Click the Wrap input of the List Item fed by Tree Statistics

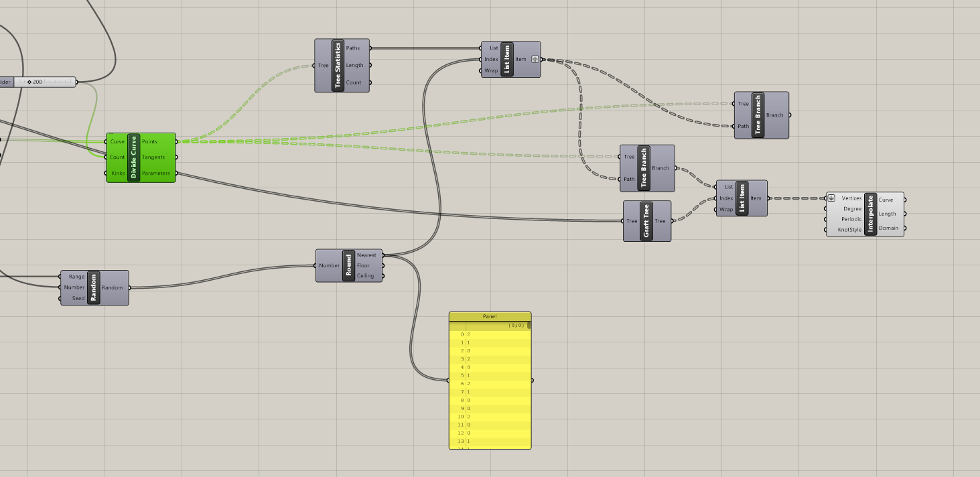click(491, 70)
